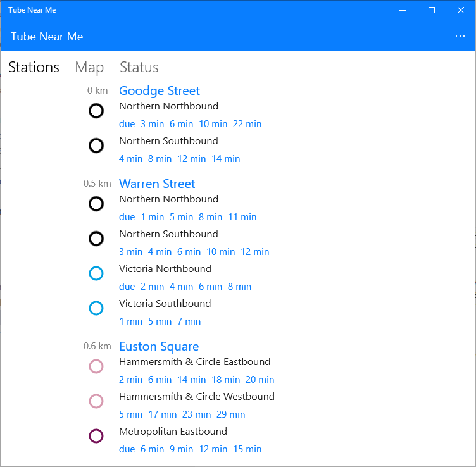Screen dimensions: 476x467
Task: Click Metropolitan Eastbound label at Euston Square
Action: tap(173, 432)
